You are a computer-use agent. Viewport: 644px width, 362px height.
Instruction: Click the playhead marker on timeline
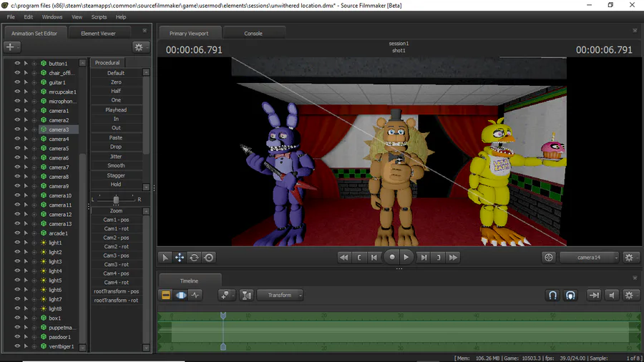[223, 315]
